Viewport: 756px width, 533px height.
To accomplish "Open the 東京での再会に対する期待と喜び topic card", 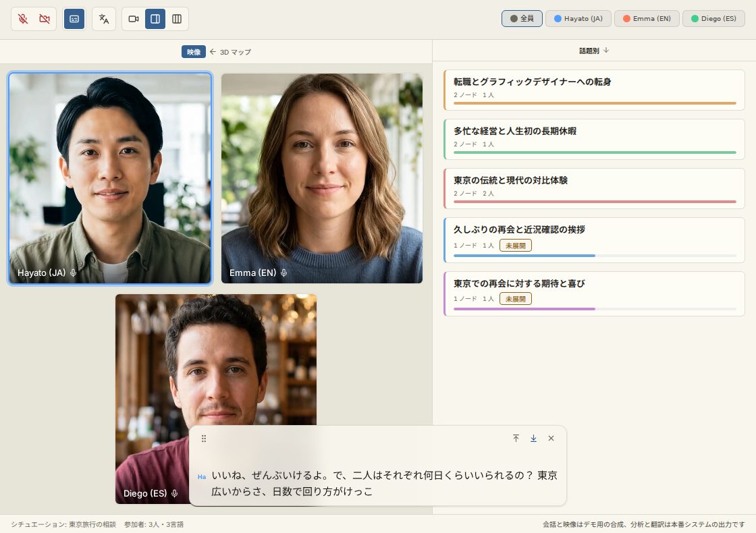I will click(x=594, y=293).
